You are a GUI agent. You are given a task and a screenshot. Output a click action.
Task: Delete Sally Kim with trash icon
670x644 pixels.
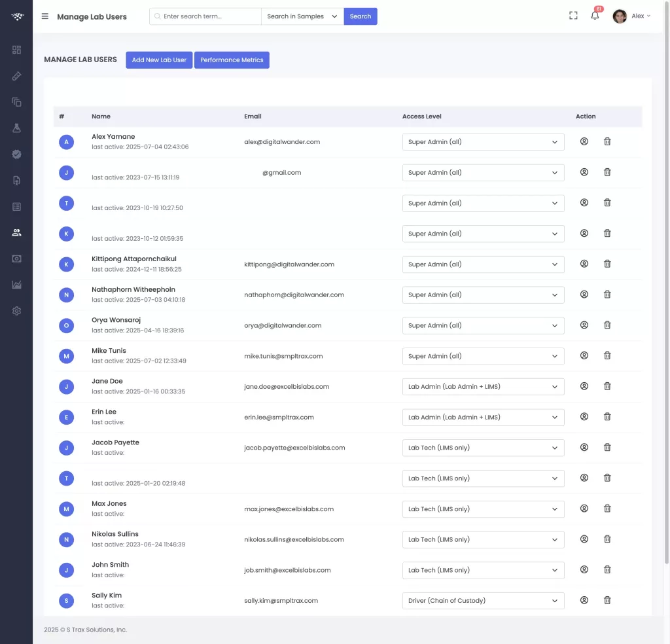[x=607, y=600]
